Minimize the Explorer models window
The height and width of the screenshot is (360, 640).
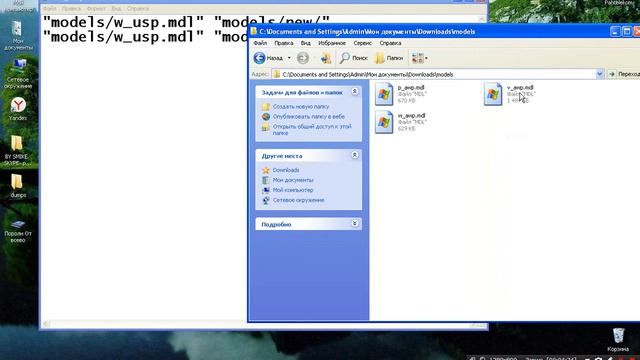(615, 31)
